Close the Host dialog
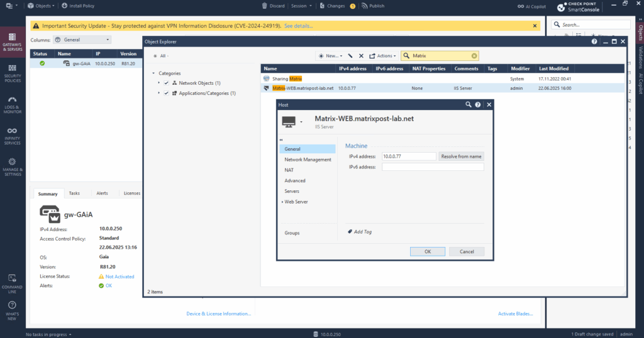Image resolution: width=644 pixels, height=338 pixels. pos(489,104)
